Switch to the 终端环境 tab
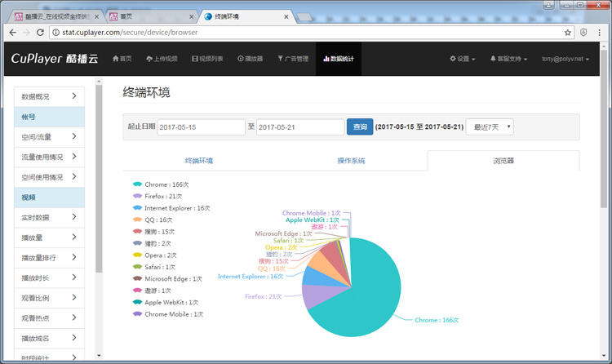The width and height of the screenshot is (612, 364). [198, 161]
